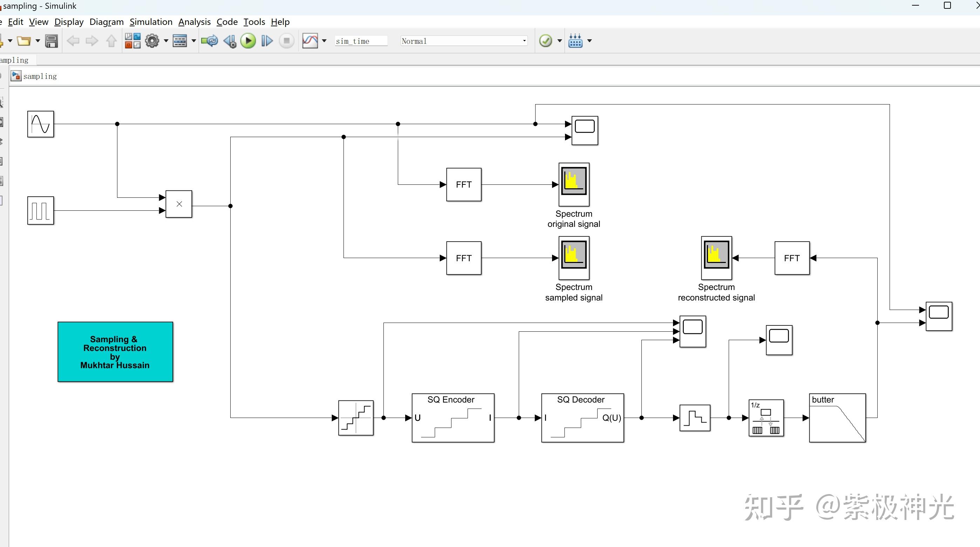Viewport: 980px width, 547px height.
Task: Select the step back simulation icon
Action: [x=229, y=41]
